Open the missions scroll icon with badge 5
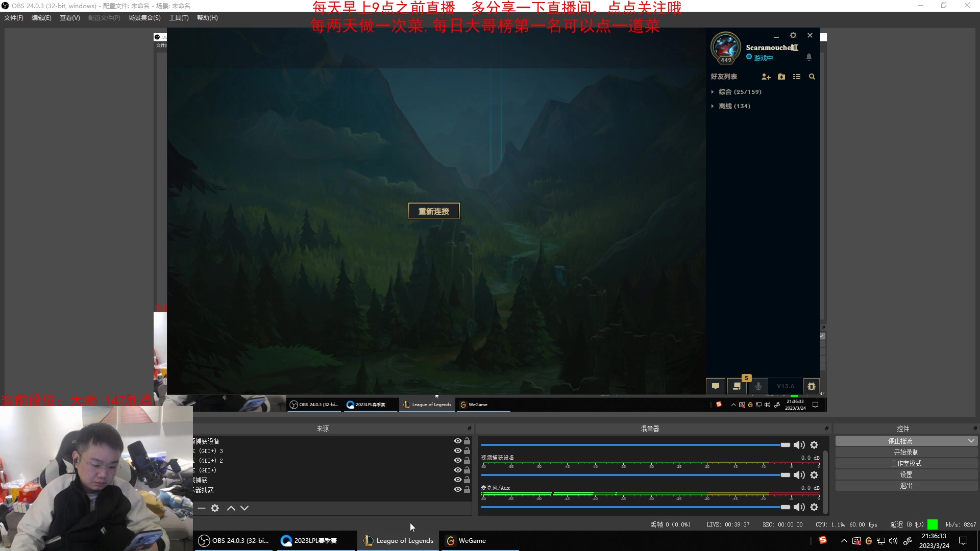 coord(737,386)
